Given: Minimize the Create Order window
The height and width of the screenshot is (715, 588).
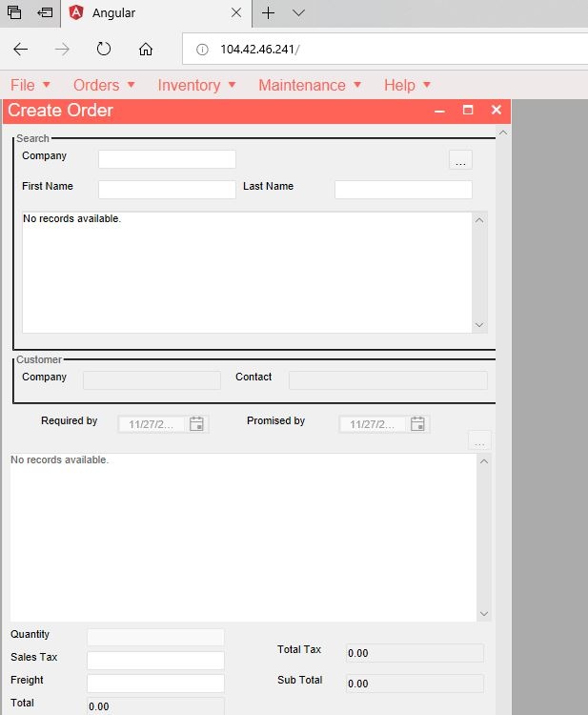Looking at the screenshot, I should (x=439, y=111).
